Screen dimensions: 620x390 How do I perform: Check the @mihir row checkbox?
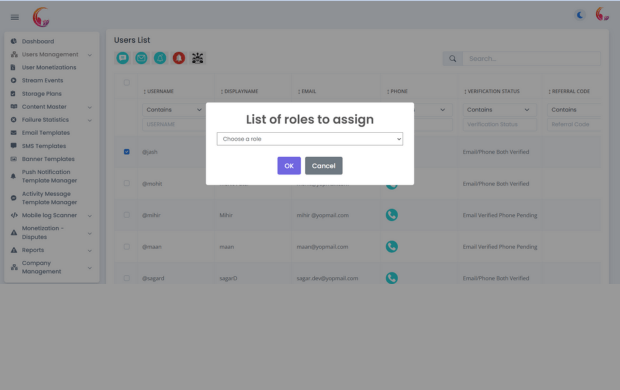(x=127, y=215)
